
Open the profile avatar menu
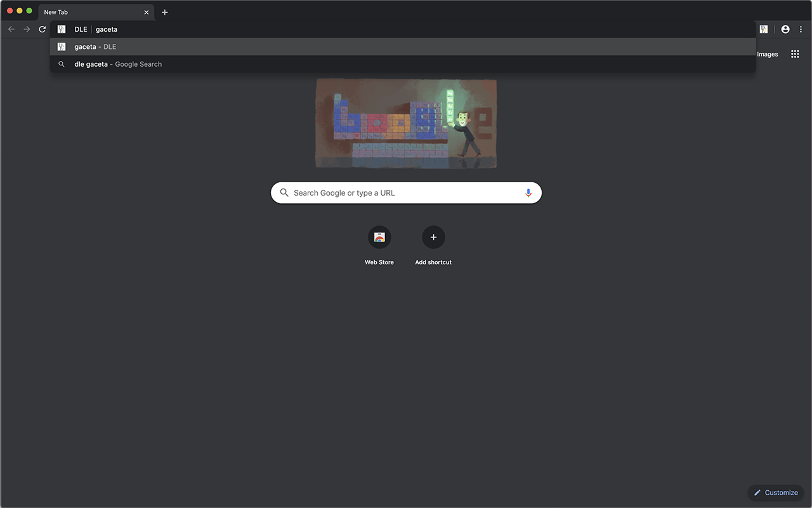tap(785, 29)
